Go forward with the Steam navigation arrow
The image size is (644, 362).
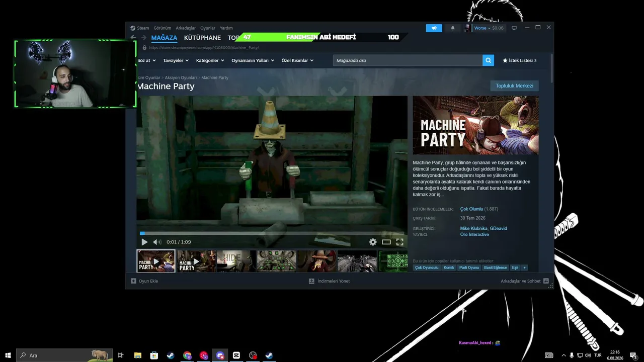144,38
